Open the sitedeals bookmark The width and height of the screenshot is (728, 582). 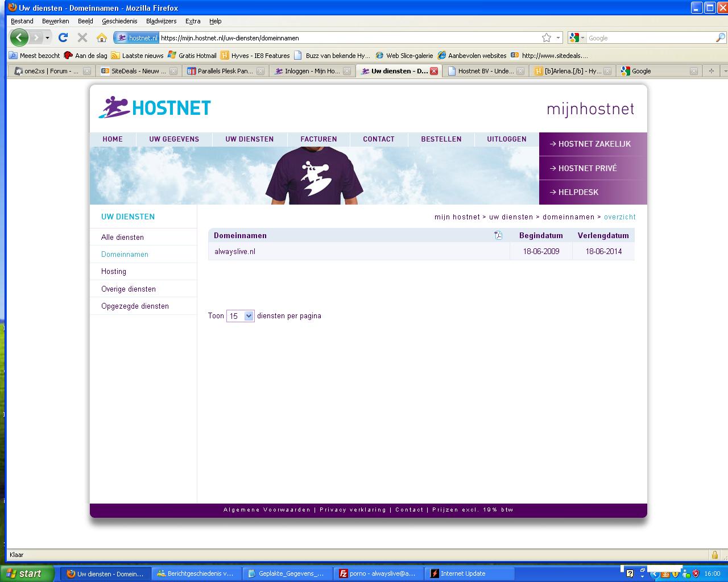(549, 56)
